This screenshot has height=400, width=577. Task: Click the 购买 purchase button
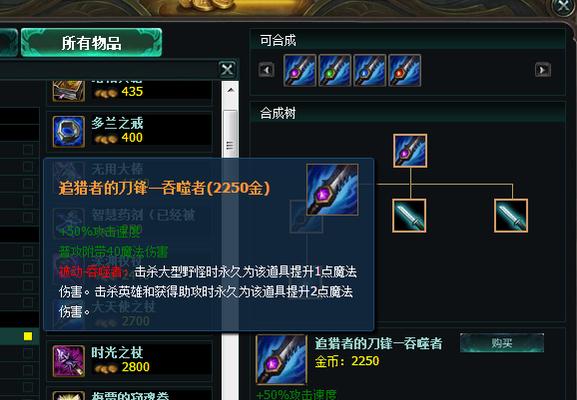click(x=502, y=343)
